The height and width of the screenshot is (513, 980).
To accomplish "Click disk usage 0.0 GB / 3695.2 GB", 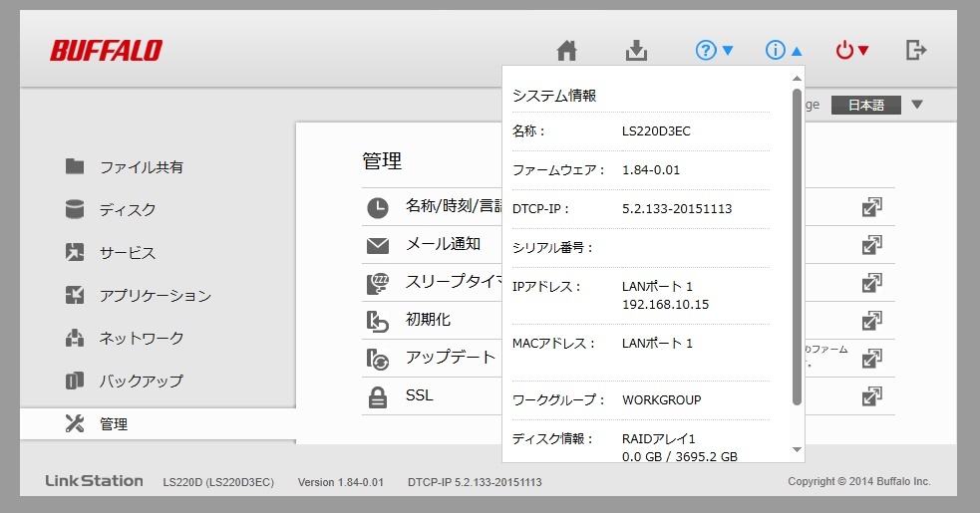I will point(679,457).
